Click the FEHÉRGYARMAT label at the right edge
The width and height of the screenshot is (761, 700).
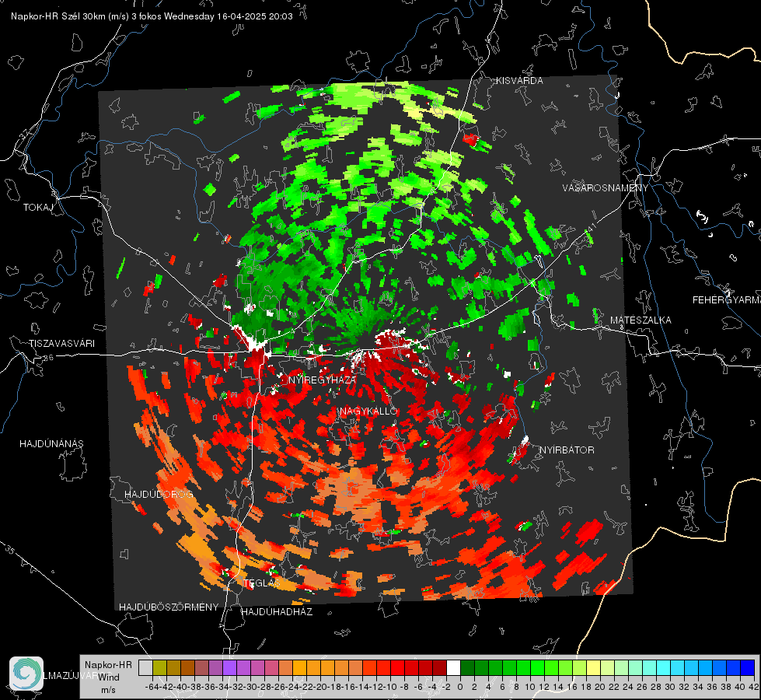[x=727, y=300]
